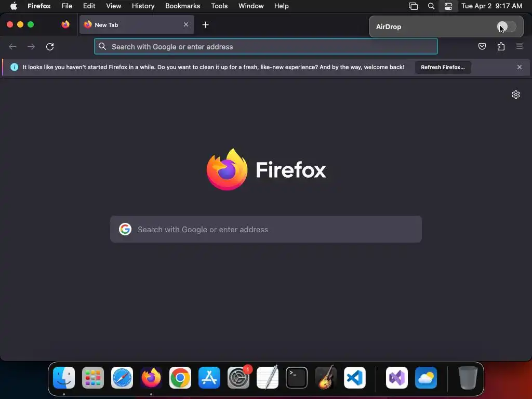Go forward one page
Image resolution: width=532 pixels, height=399 pixels.
(31, 46)
